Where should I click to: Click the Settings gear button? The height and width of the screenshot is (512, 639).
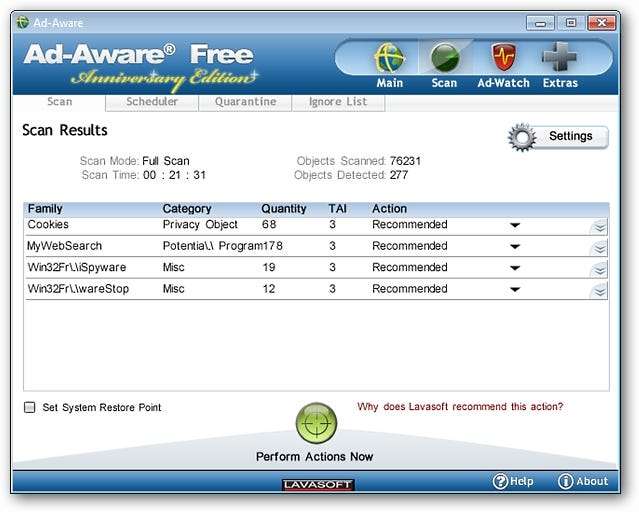(558, 137)
